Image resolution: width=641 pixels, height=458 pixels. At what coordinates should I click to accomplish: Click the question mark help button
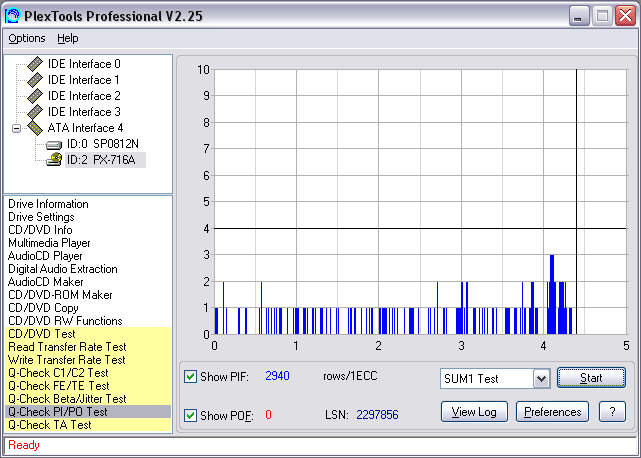click(612, 412)
